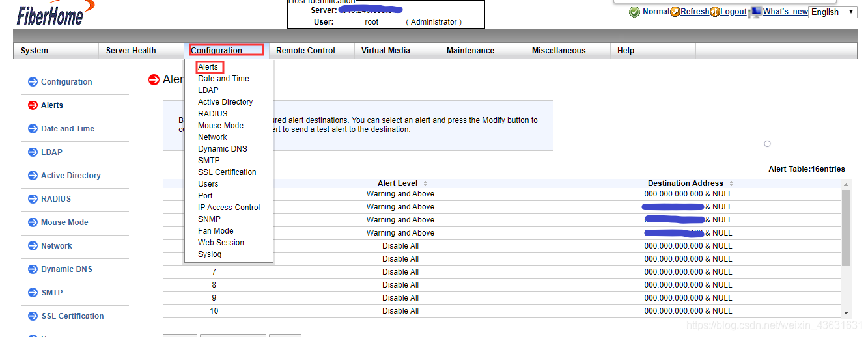Image resolution: width=868 pixels, height=337 pixels.
Task: Sort table by Destination Address arrows
Action: point(731,183)
